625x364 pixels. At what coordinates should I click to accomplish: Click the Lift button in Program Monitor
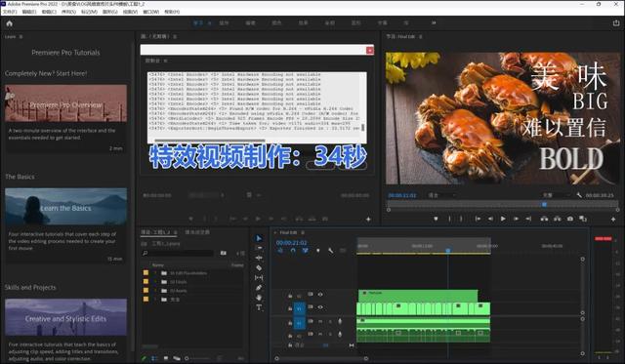[x=544, y=219]
